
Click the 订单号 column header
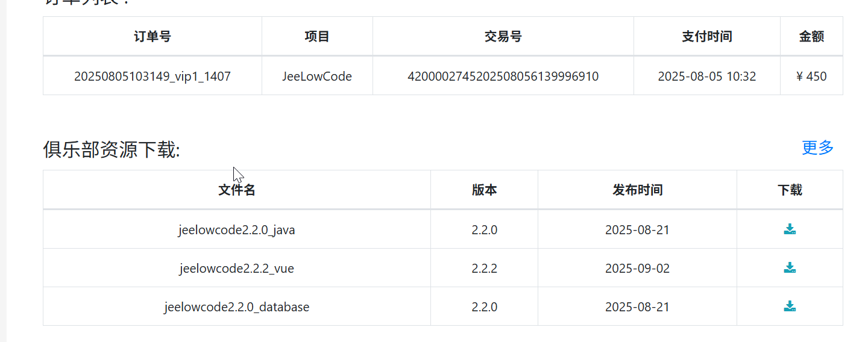(153, 37)
